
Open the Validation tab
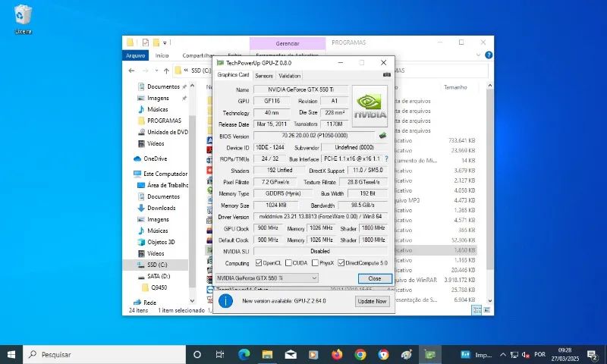click(x=290, y=76)
